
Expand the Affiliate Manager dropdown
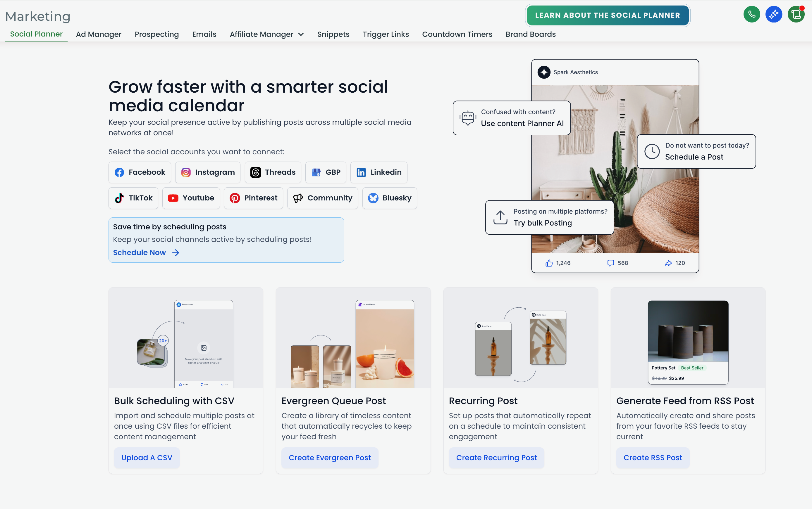pos(266,34)
